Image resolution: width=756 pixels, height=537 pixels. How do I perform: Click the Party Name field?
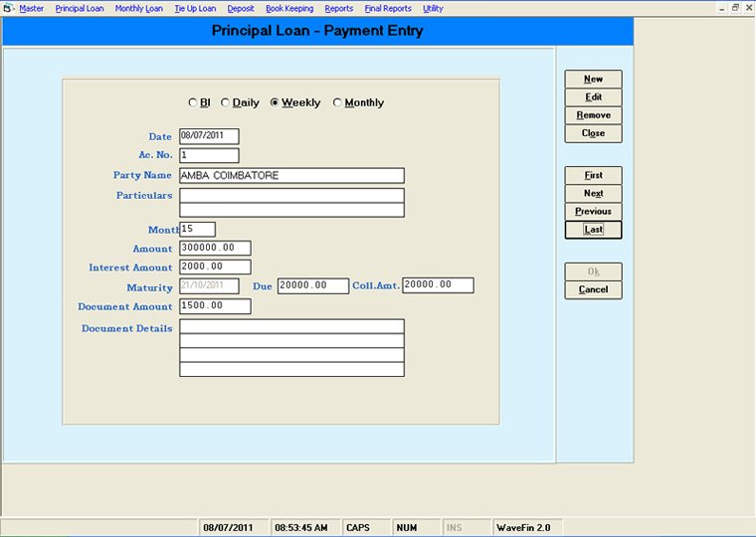pos(291,175)
